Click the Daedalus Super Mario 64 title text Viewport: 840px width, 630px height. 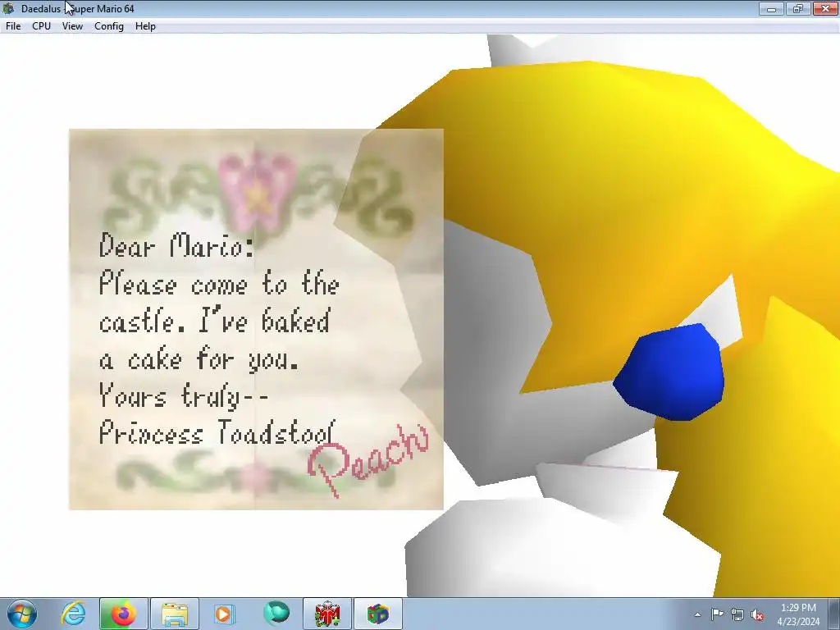coord(78,8)
